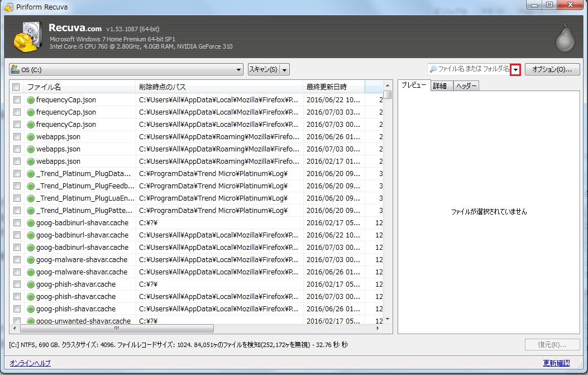Sort by ファイル名 column header
Image resolution: width=588 pixels, height=375 pixels.
point(79,87)
